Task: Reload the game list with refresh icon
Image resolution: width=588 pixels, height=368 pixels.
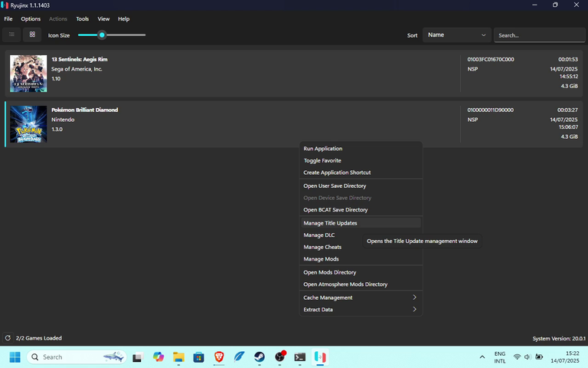Action: click(8, 338)
